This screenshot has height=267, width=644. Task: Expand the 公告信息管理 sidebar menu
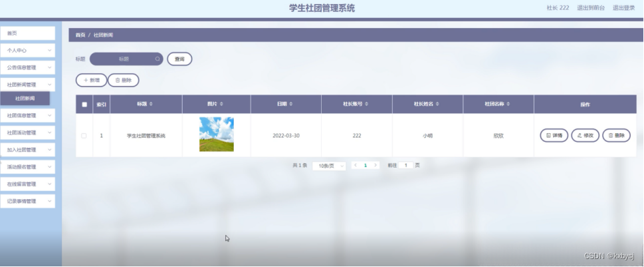[27, 67]
